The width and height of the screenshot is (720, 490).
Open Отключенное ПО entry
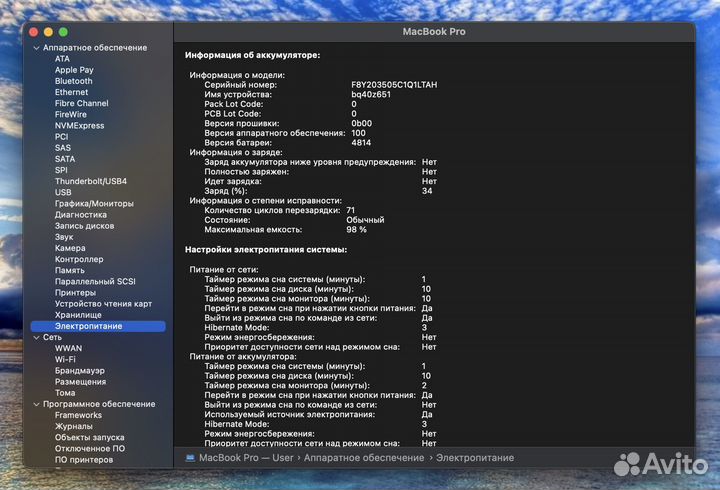[90, 449]
